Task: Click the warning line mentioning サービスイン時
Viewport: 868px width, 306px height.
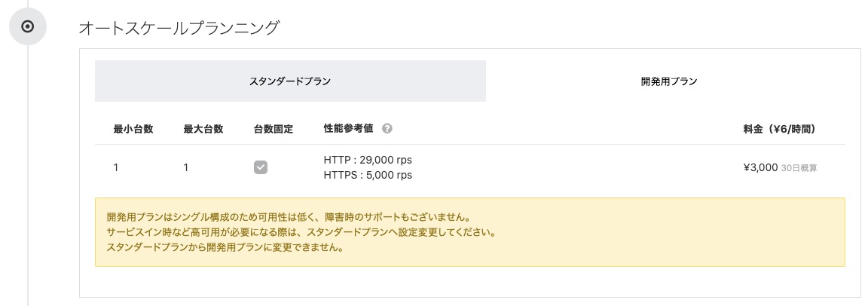Action: [301, 232]
